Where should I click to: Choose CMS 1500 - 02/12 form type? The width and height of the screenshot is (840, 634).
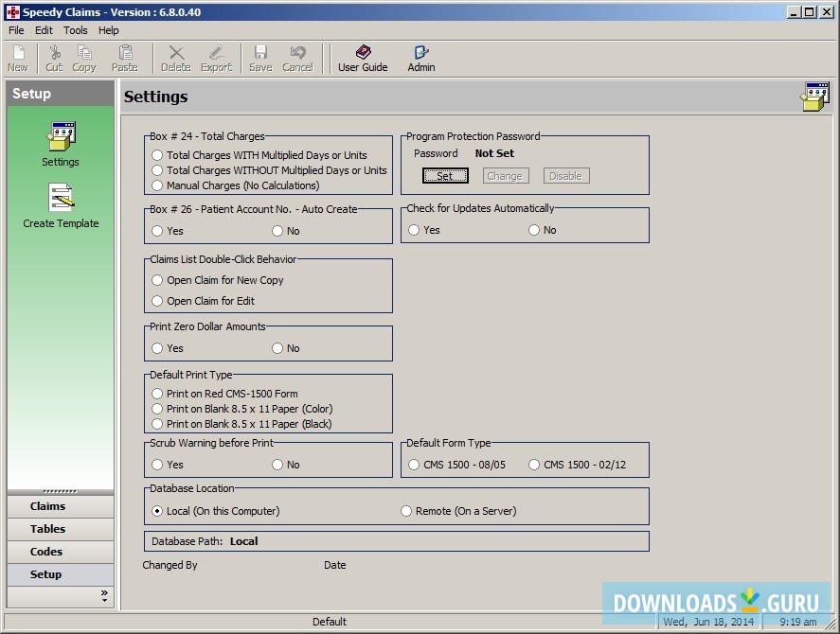tap(534, 465)
